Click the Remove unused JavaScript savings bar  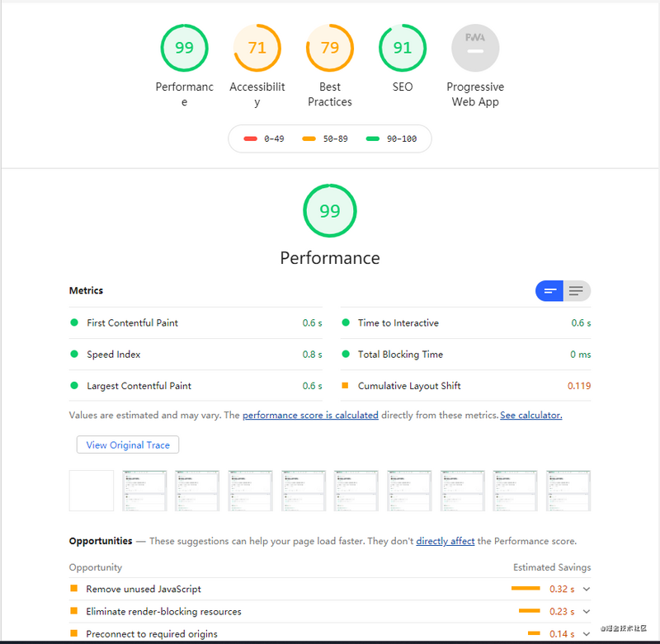(x=526, y=588)
